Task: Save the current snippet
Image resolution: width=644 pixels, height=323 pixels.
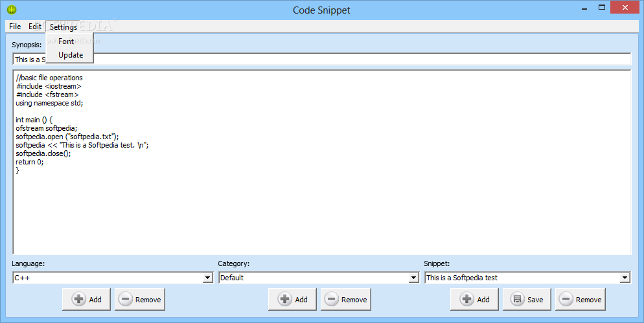Action: tap(527, 299)
